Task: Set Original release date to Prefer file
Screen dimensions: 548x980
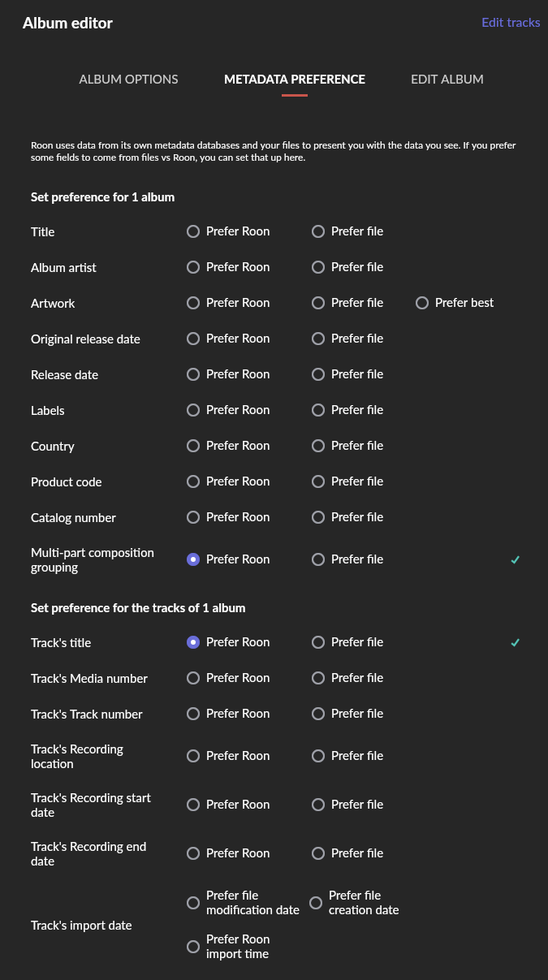Action: (x=318, y=339)
